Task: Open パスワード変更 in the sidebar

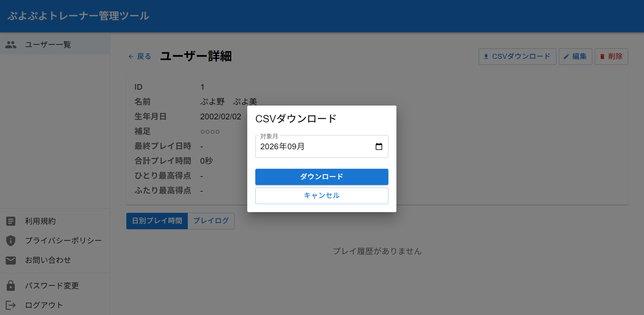Action: [x=55, y=286]
